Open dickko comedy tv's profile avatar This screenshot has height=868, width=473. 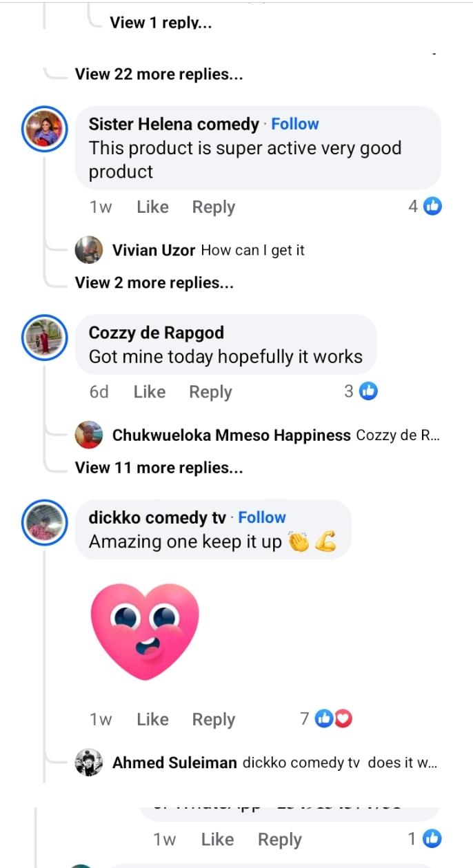(45, 522)
